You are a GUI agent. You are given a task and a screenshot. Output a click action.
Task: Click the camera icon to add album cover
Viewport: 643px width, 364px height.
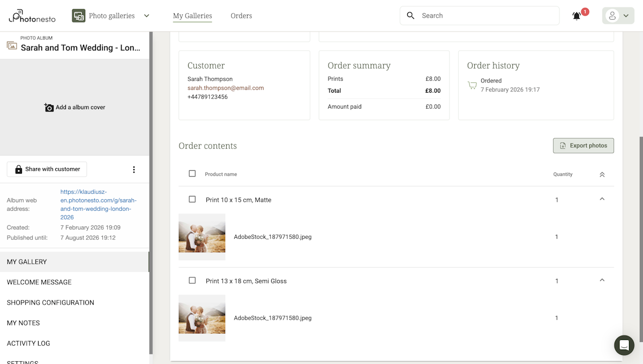(x=48, y=107)
